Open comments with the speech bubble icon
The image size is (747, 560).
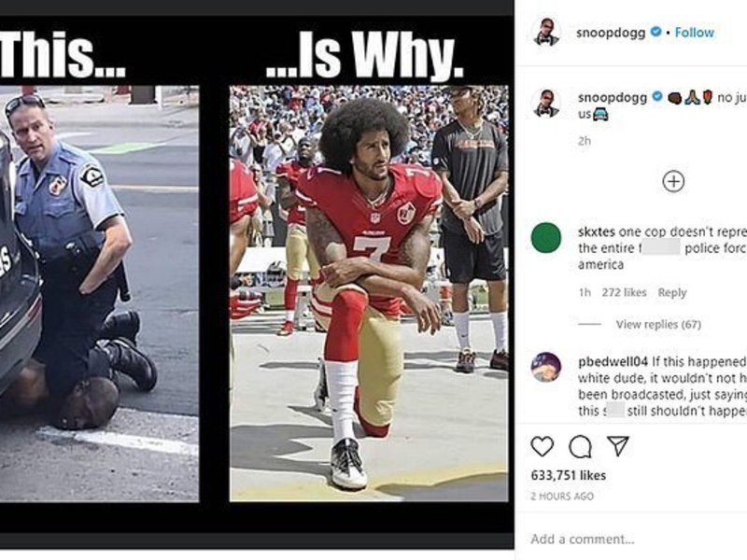(580, 447)
